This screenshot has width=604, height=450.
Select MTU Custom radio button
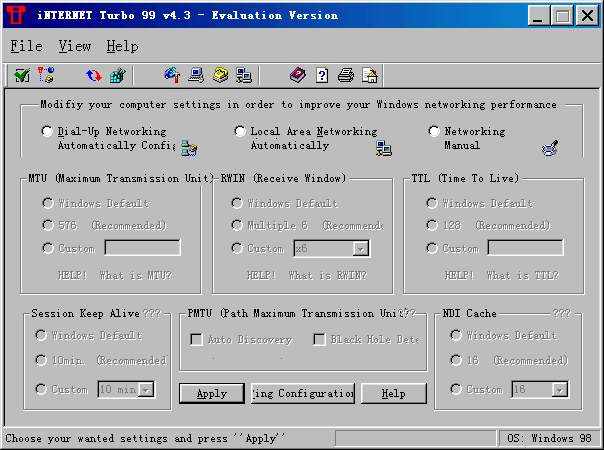48,248
